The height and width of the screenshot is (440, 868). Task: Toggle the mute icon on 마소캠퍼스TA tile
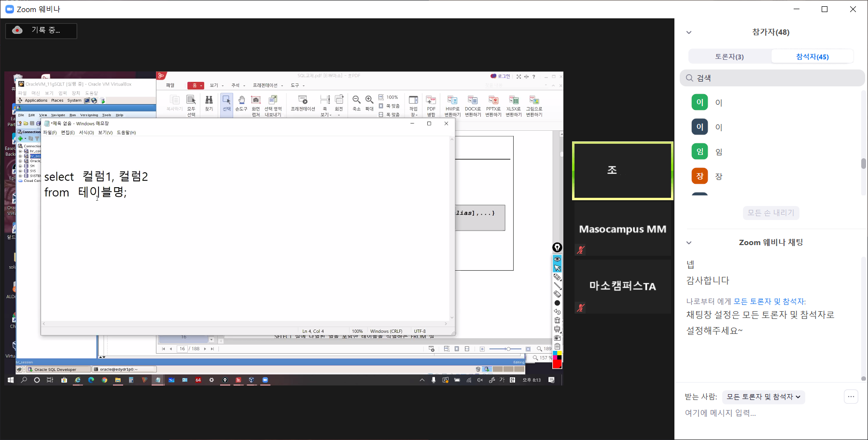(x=581, y=307)
